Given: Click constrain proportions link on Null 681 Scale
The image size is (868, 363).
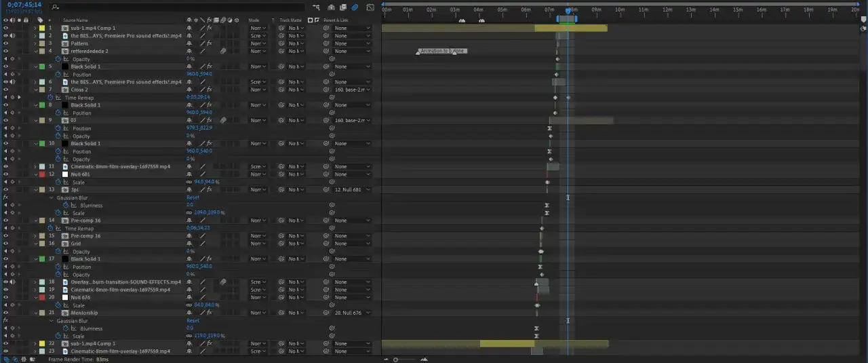Looking at the screenshot, I should 189,182.
